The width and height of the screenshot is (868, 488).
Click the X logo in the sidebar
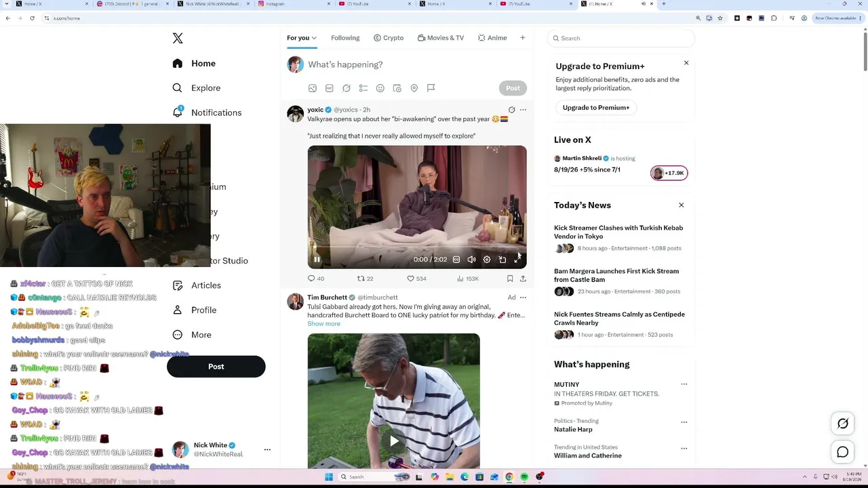pos(178,39)
